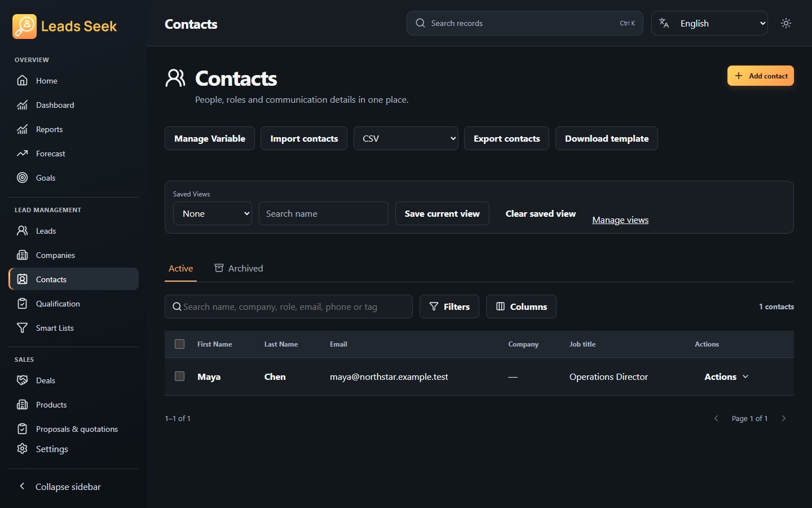Click the Export contacts button
812x508 pixels.
point(506,138)
